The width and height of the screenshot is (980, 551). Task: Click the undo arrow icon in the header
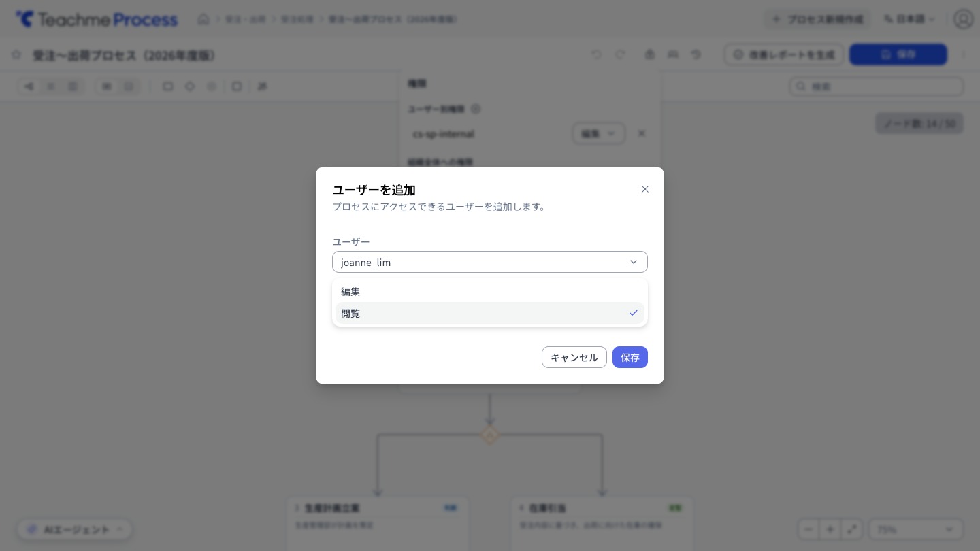point(596,54)
